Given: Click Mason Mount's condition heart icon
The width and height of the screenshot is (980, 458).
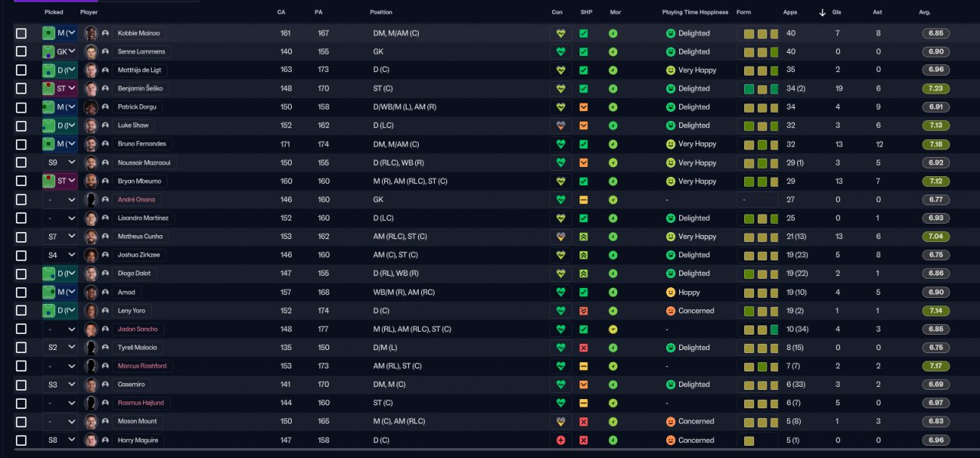Looking at the screenshot, I should pos(560,421).
